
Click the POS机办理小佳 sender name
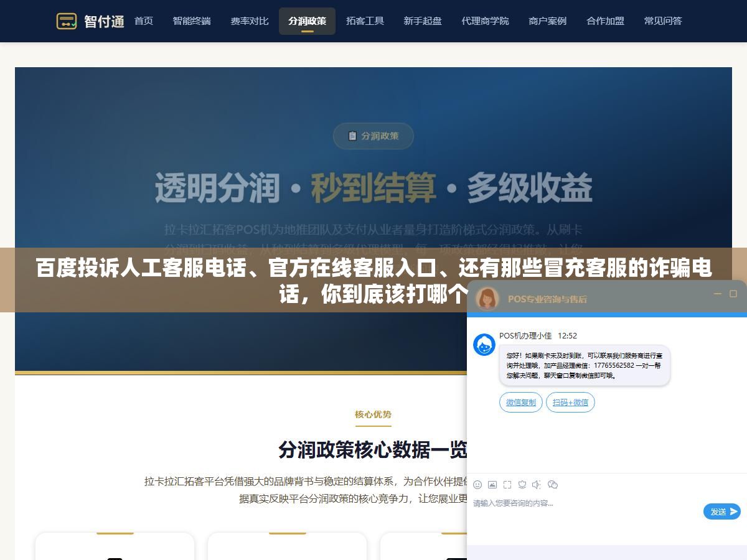525,335
